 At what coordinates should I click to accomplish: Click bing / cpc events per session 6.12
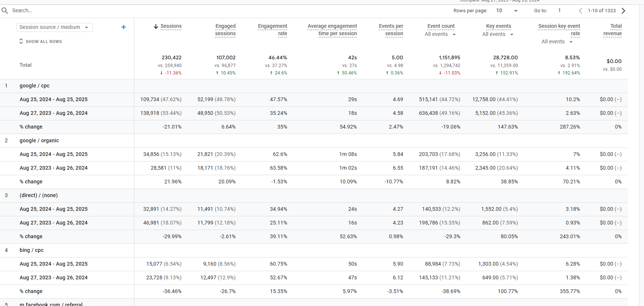pyautogui.click(x=398, y=278)
